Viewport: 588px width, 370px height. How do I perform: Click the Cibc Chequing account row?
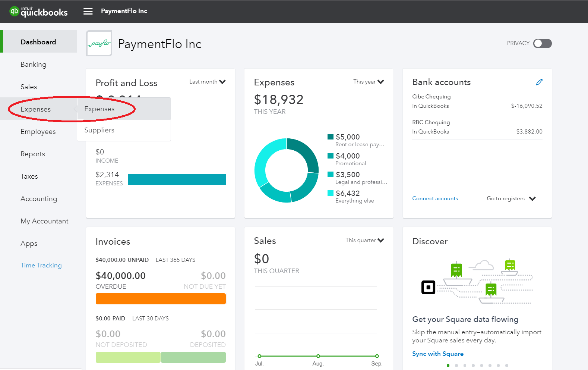[477, 101]
